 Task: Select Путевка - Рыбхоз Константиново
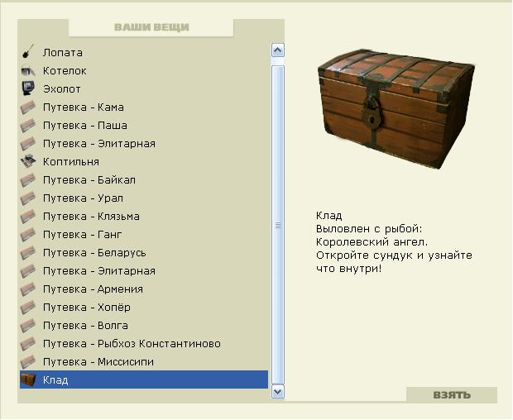tap(144, 344)
